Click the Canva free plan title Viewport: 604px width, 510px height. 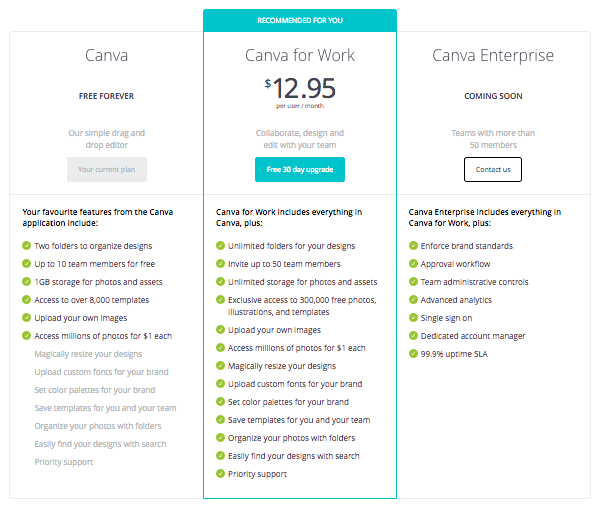[106, 55]
